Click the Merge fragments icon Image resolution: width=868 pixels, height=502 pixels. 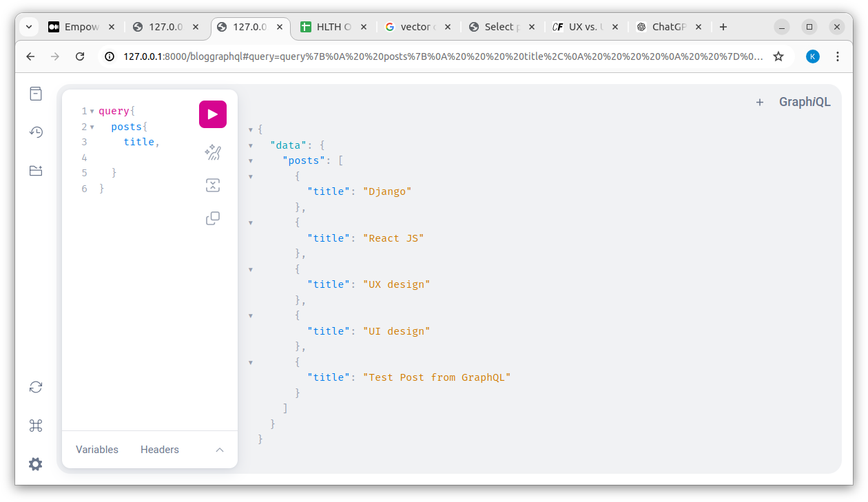point(213,185)
